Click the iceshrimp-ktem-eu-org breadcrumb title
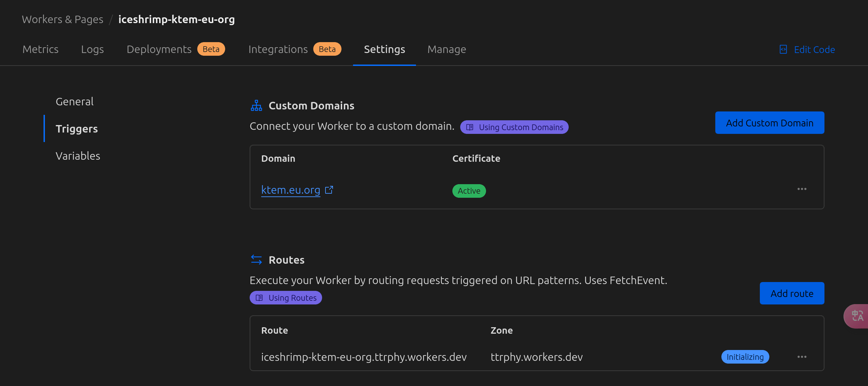 click(177, 19)
